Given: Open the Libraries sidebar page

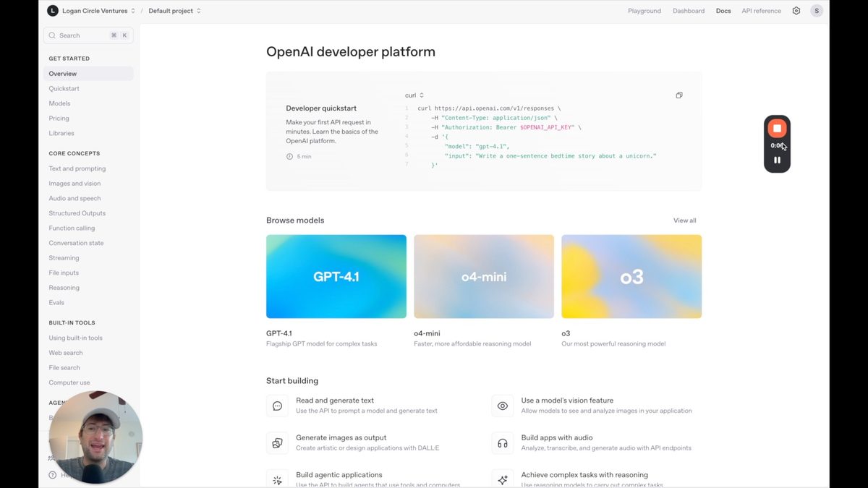Looking at the screenshot, I should [61, 133].
